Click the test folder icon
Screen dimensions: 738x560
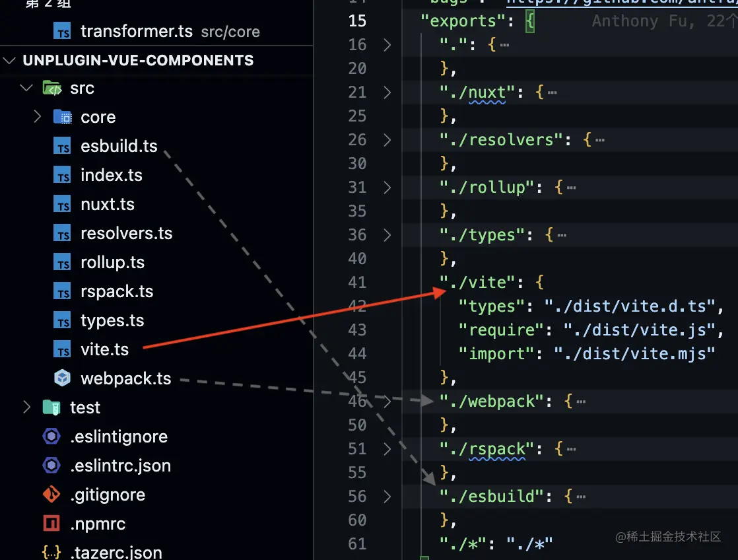51,407
